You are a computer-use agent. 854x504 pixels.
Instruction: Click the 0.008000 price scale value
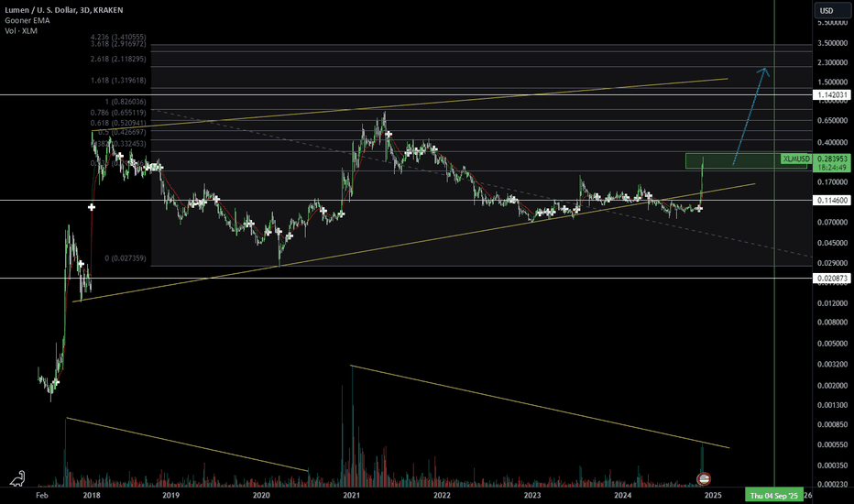[832, 322]
